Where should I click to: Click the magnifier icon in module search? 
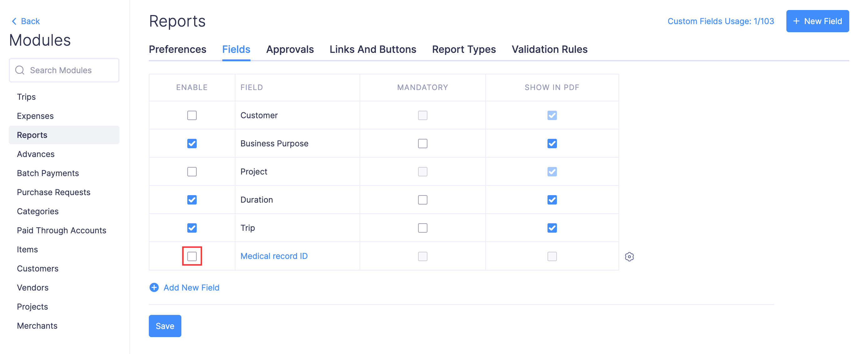click(20, 70)
